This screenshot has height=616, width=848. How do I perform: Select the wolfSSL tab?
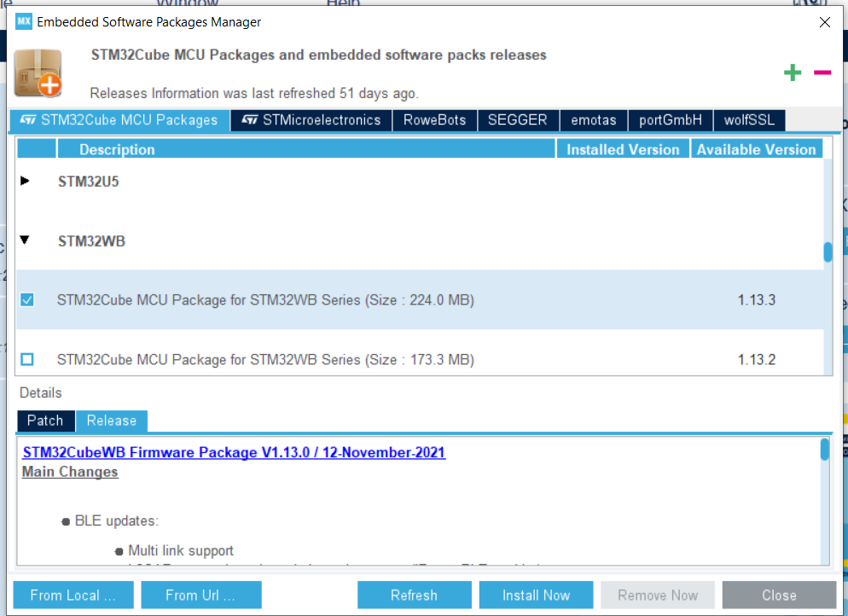pos(749,120)
